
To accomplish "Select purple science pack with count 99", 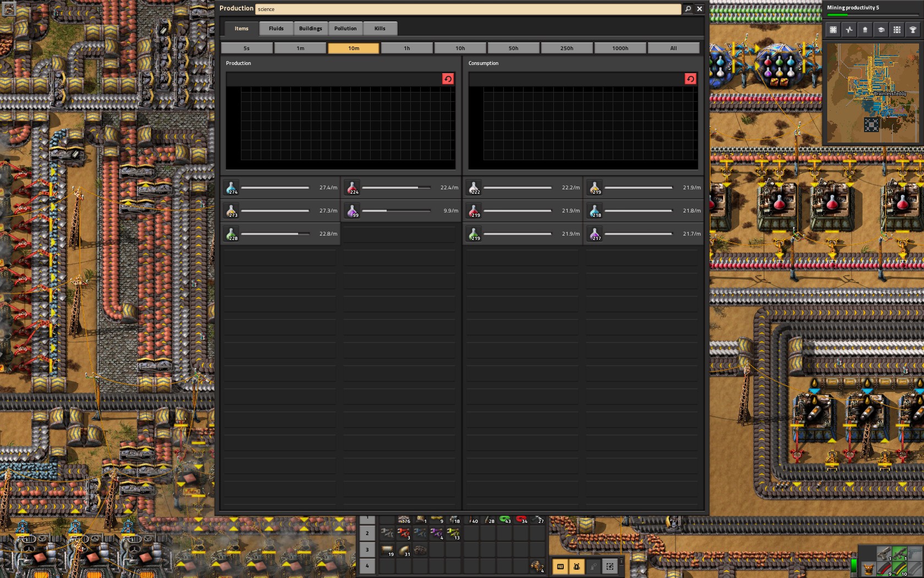I will 352,211.
